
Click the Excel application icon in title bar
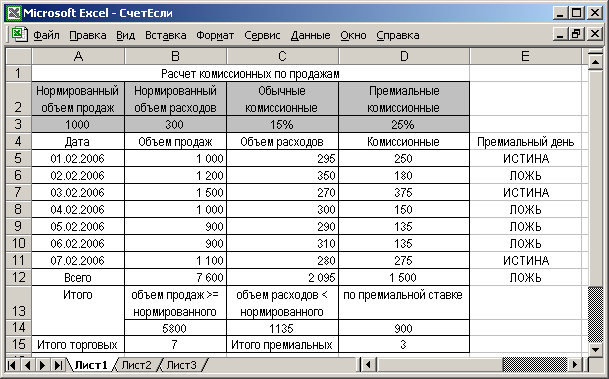coord(14,13)
